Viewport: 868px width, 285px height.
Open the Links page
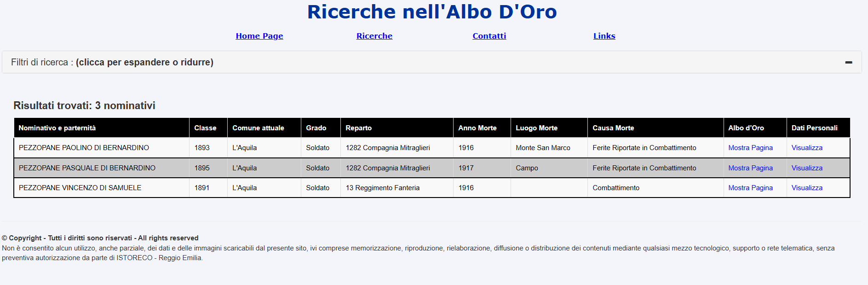(604, 36)
